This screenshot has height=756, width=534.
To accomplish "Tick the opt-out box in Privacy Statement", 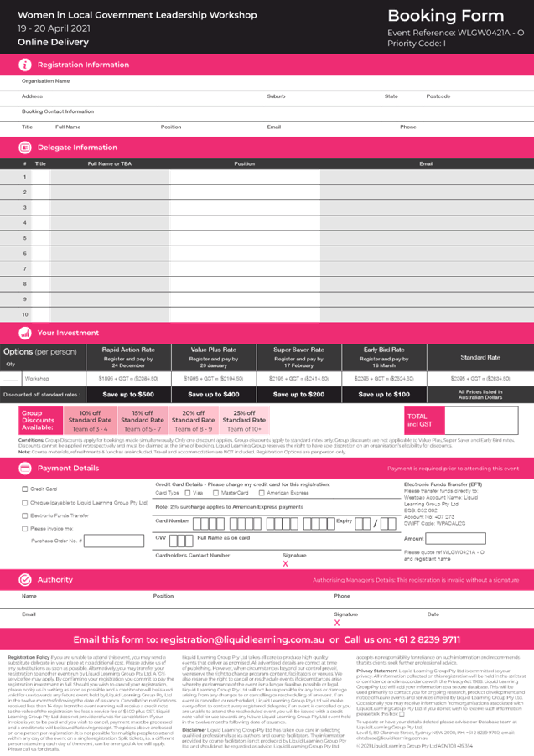I will tap(402, 714).
